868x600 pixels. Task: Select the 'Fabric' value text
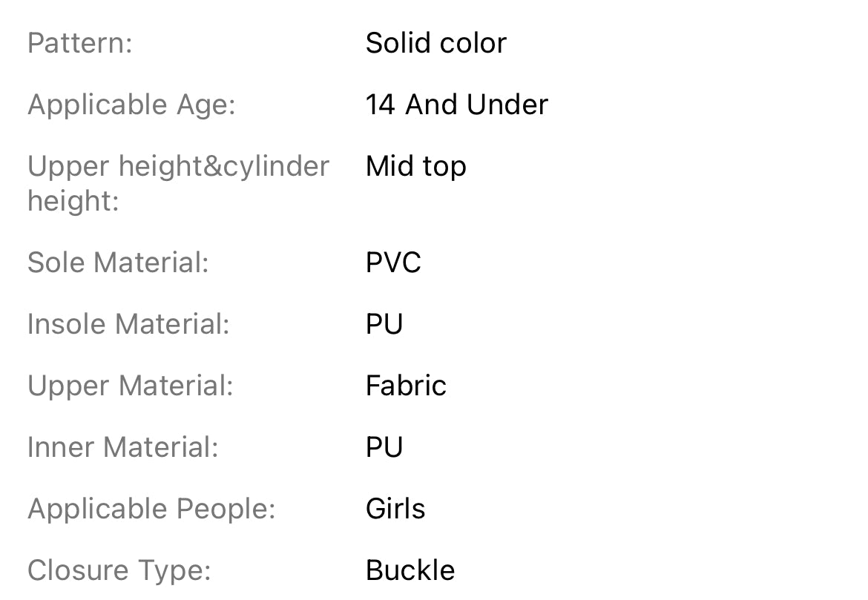click(x=406, y=386)
